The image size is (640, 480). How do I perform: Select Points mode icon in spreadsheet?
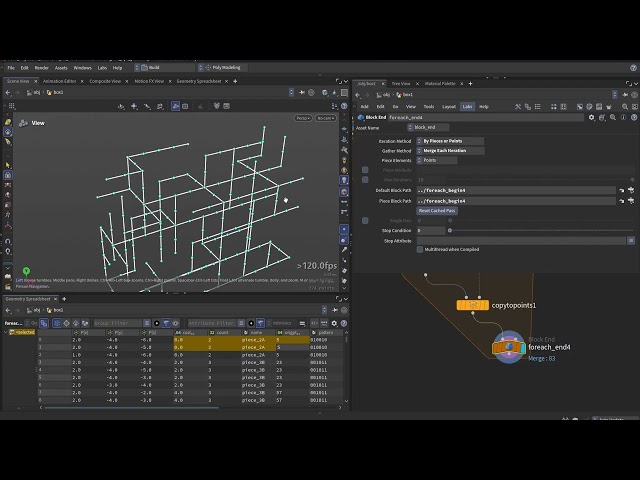pyautogui.click(x=57, y=323)
